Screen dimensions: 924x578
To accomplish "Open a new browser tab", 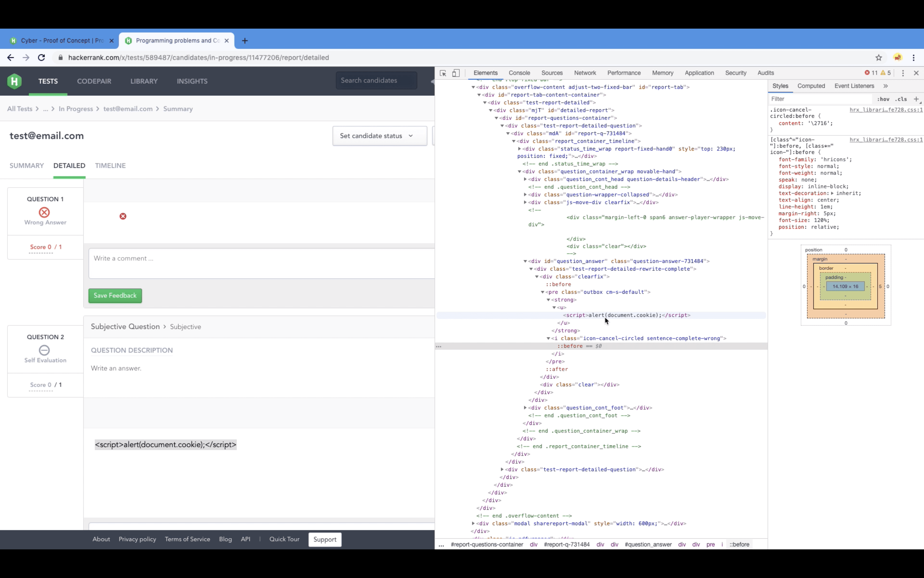I will click(x=245, y=40).
